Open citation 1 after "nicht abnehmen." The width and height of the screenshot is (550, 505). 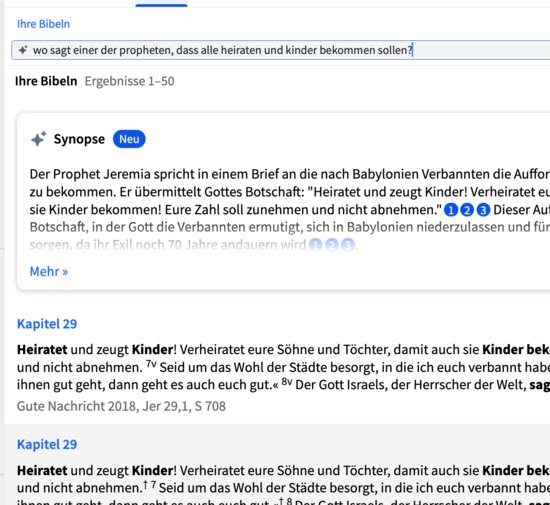451,210
